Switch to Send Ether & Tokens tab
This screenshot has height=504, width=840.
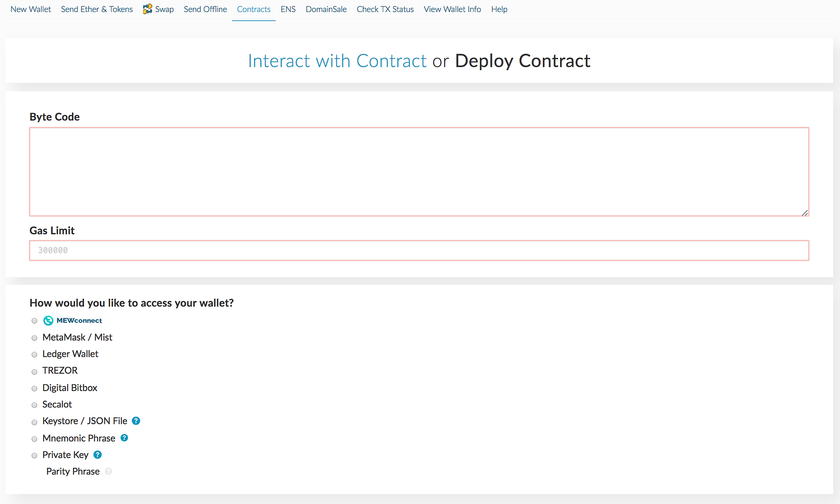(97, 9)
